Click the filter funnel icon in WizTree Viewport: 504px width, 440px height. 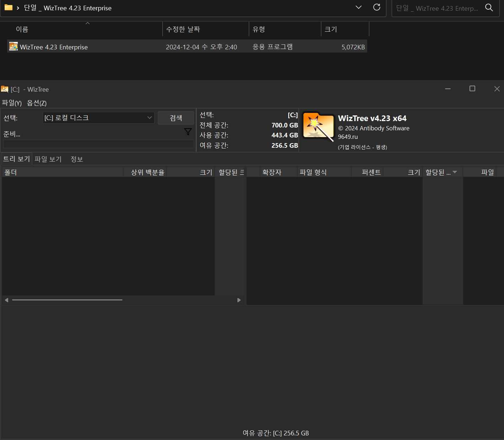pyautogui.click(x=188, y=132)
